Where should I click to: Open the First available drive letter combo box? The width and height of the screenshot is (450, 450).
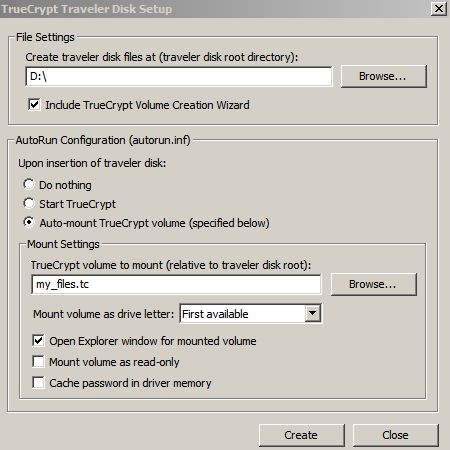coord(251,314)
